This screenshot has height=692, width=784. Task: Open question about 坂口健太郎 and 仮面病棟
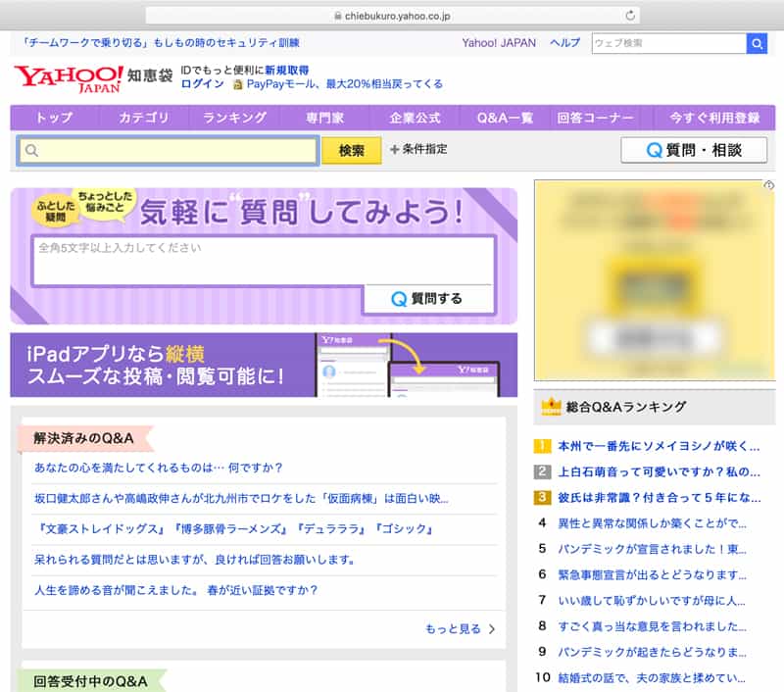(241, 499)
